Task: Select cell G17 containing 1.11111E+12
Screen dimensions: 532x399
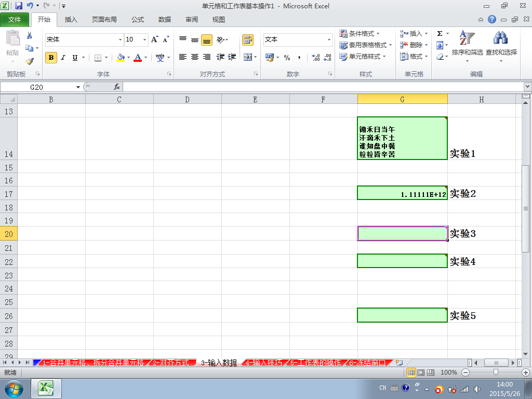Action: coord(403,193)
